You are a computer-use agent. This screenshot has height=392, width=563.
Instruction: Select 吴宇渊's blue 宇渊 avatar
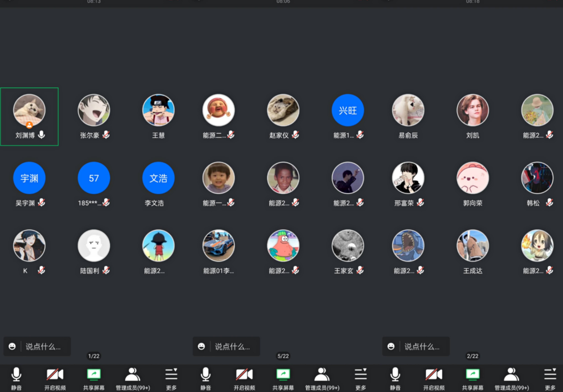tap(29, 178)
